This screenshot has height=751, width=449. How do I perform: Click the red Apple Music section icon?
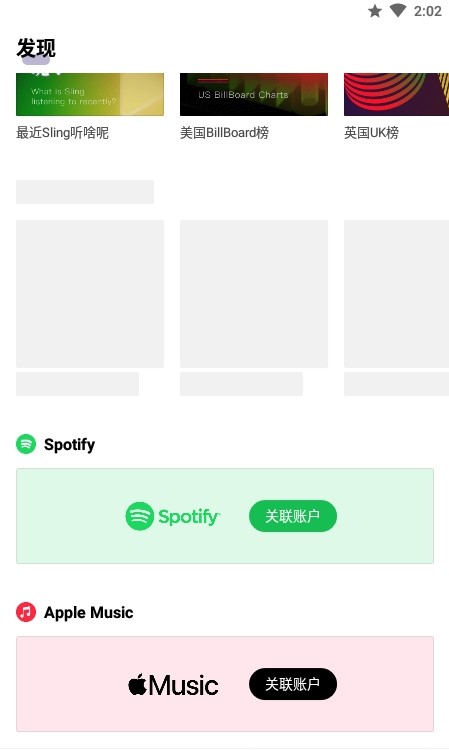coord(26,612)
